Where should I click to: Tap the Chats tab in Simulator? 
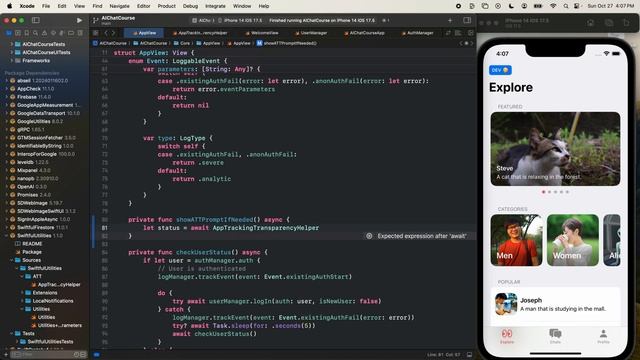(x=555, y=336)
